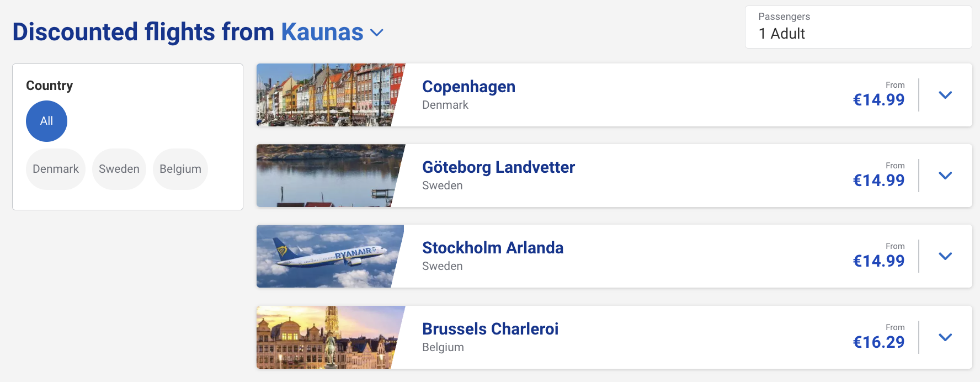Viewport: 980px width, 382px height.
Task: Select the All country filter
Action: [x=46, y=121]
